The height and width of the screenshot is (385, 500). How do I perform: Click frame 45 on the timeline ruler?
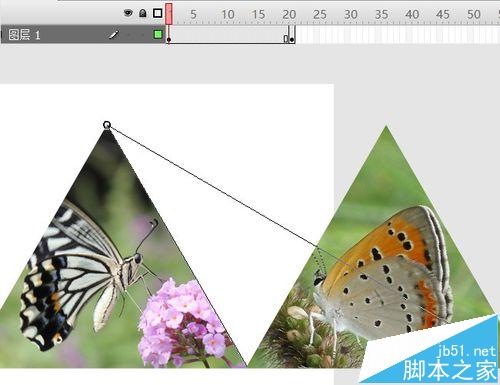[x=443, y=14]
